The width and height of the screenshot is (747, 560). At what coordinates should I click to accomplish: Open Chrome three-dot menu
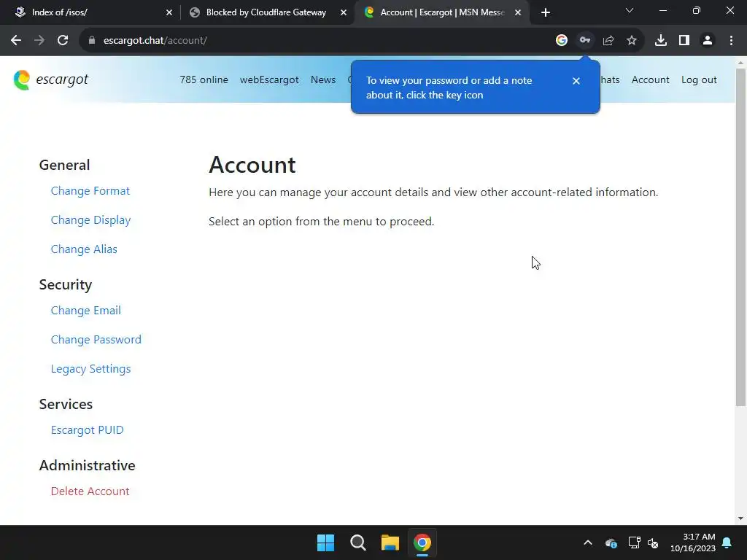pyautogui.click(x=731, y=41)
